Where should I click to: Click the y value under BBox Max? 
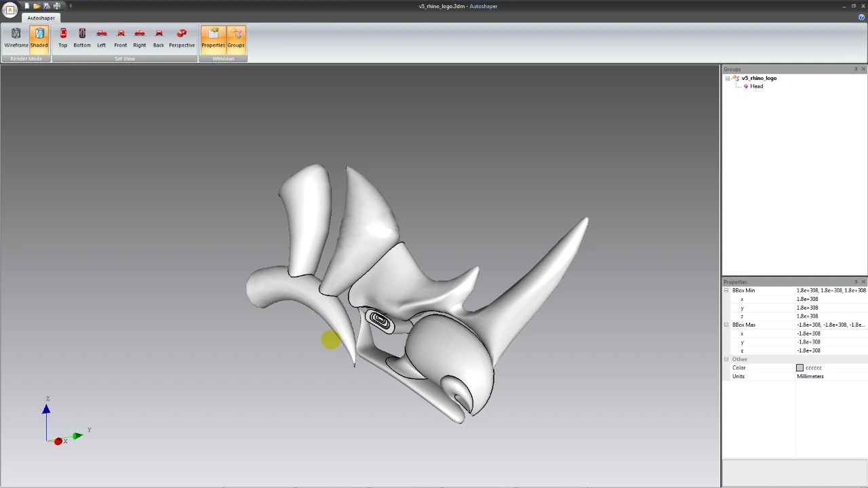[x=831, y=342]
